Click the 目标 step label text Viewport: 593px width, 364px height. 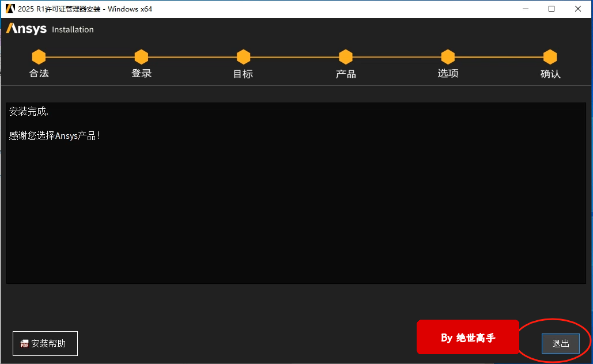243,74
